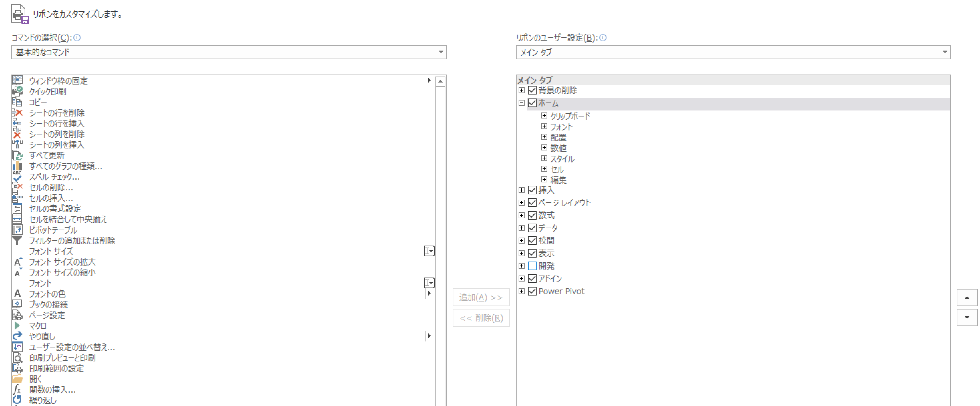The height and width of the screenshot is (406, 980).
Task: Click command list scrollbar up arrow
Action: coord(440,81)
